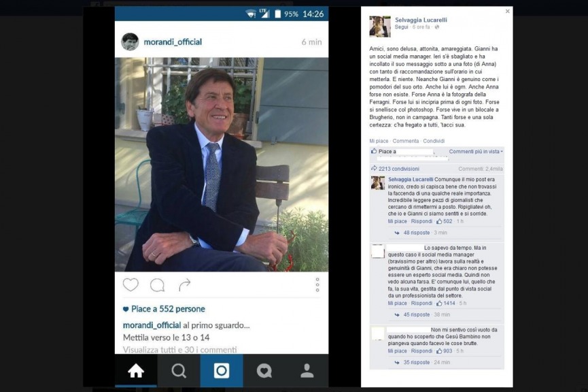
Task: Open the morandi_official username in the post header
Action: (x=173, y=42)
